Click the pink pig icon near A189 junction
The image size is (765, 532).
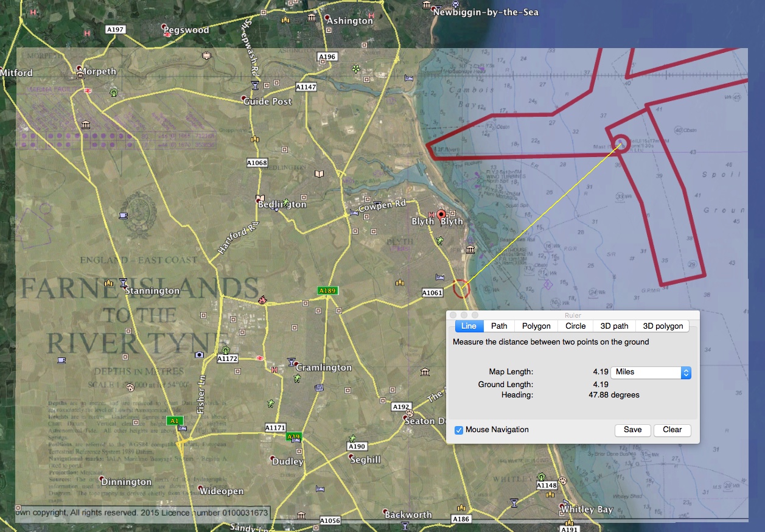[262, 299]
